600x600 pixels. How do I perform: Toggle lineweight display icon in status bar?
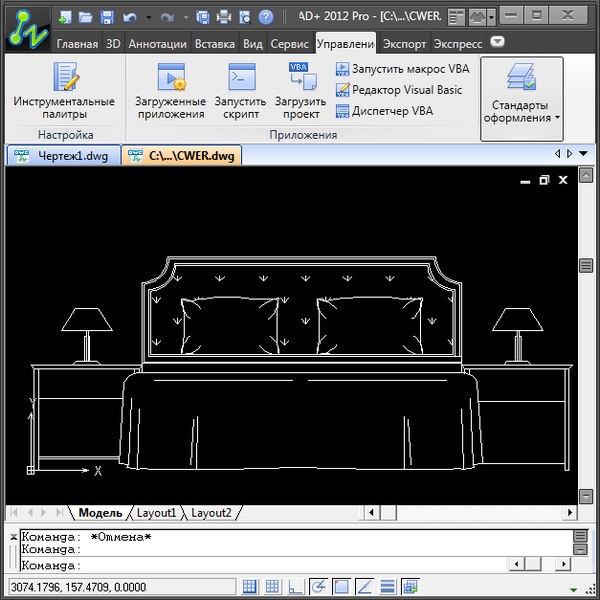(x=387, y=586)
